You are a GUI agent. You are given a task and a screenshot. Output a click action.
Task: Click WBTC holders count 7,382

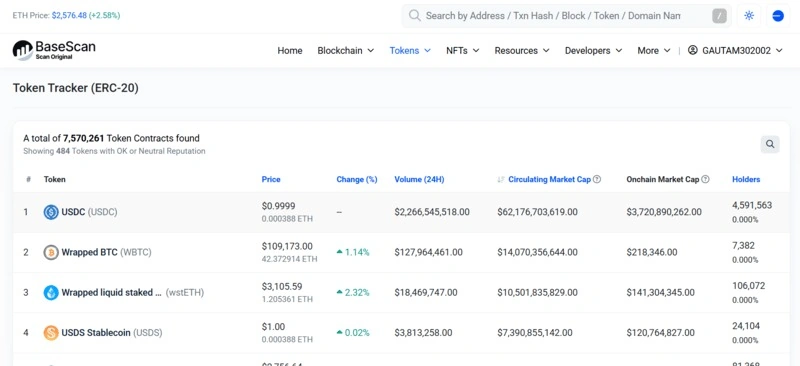(x=743, y=246)
